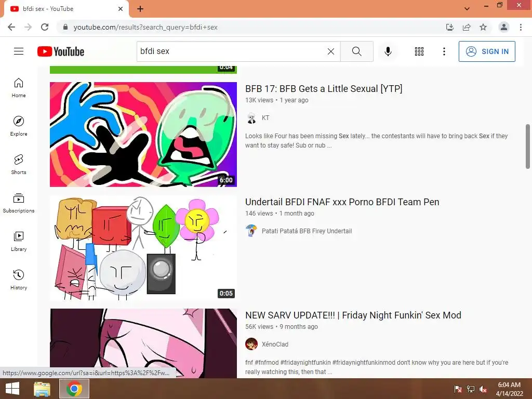Screen dimensions: 532x399
Task: Click '146 views • 1 month ago' text
Action: click(280, 214)
